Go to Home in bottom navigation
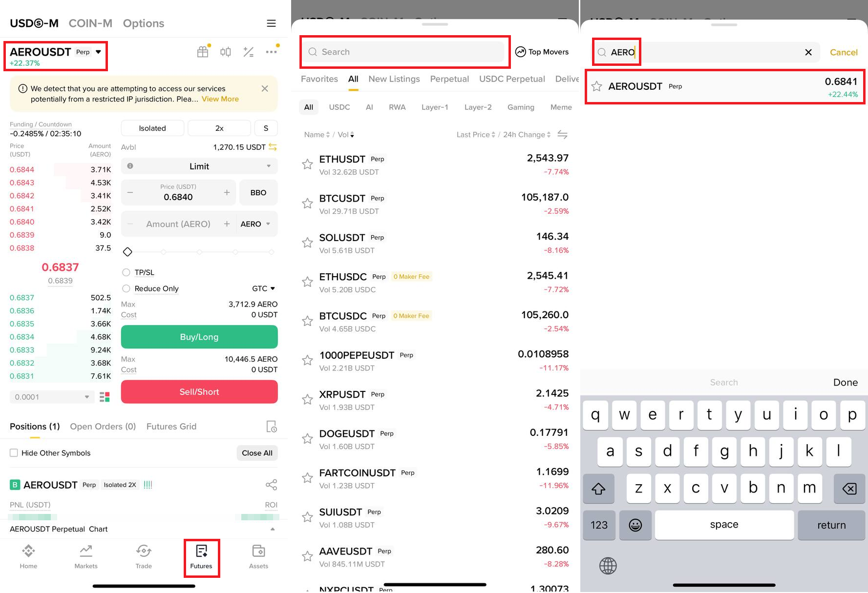This screenshot has height=593, width=868. point(28,557)
